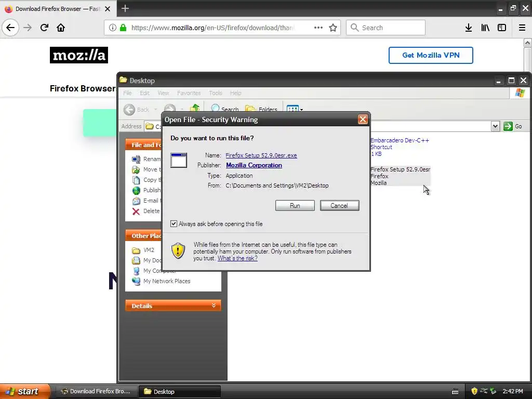Switch to Download Firefox taskbar button

(96, 391)
